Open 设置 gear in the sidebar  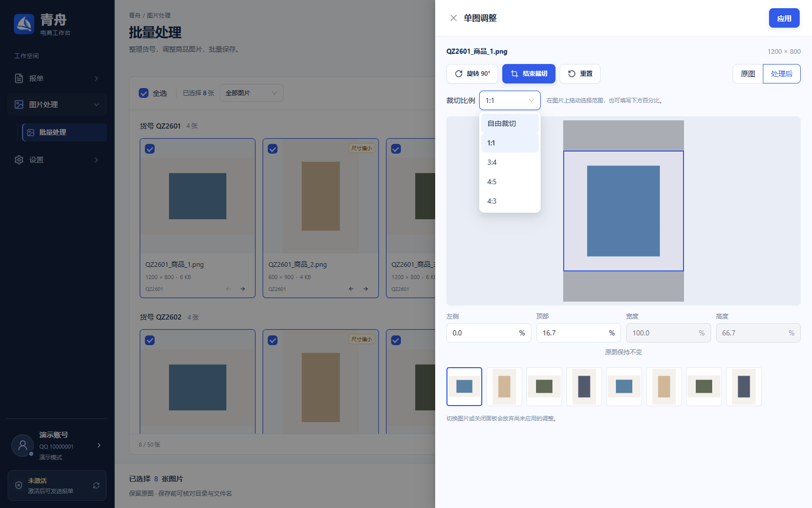pos(19,160)
